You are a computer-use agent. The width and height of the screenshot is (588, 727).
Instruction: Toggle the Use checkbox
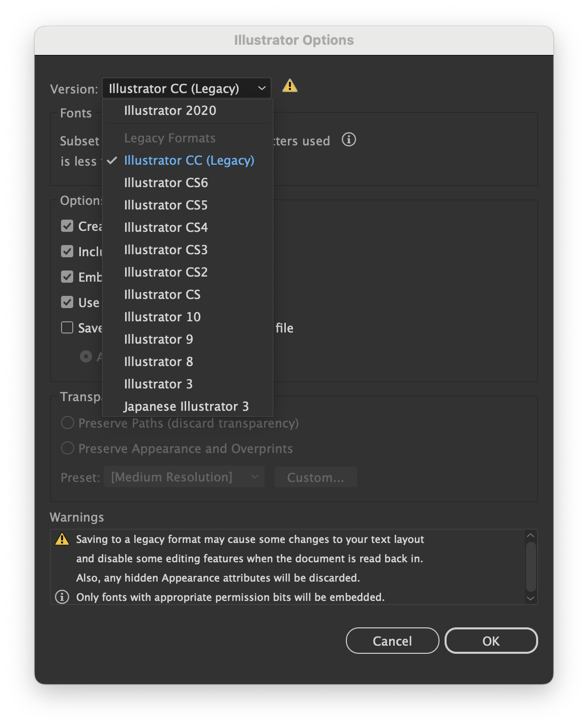[x=67, y=302]
